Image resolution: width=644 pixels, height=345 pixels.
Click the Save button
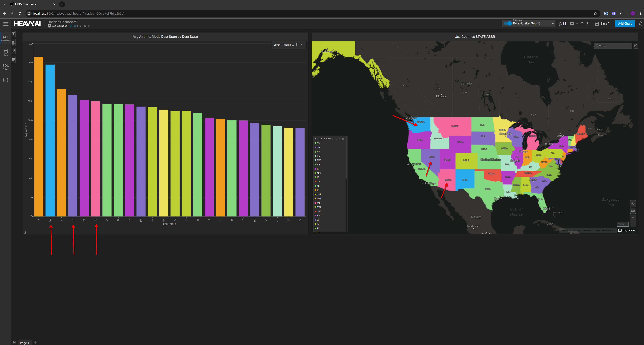(602, 23)
